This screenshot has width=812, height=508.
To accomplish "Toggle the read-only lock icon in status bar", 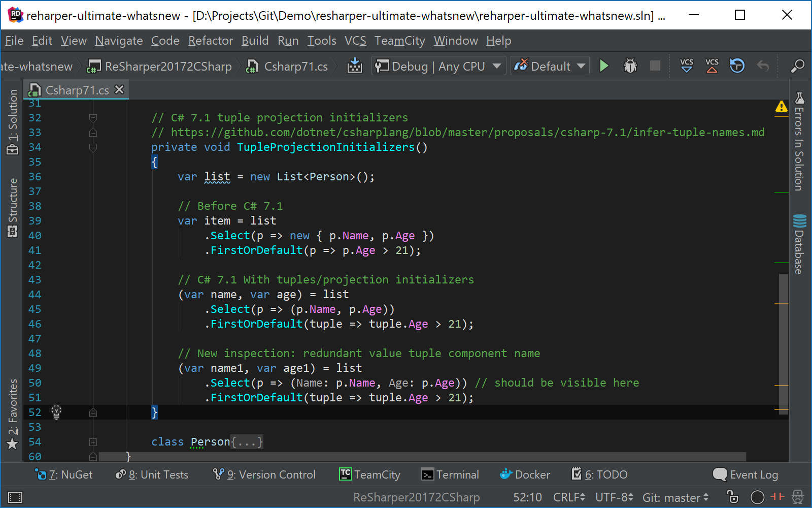I will point(732,497).
